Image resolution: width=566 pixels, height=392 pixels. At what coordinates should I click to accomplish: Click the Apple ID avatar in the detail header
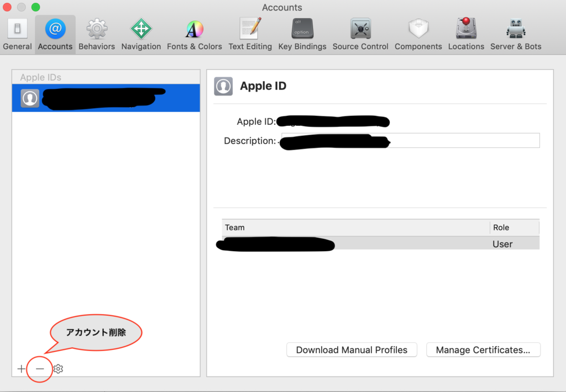[x=223, y=86]
